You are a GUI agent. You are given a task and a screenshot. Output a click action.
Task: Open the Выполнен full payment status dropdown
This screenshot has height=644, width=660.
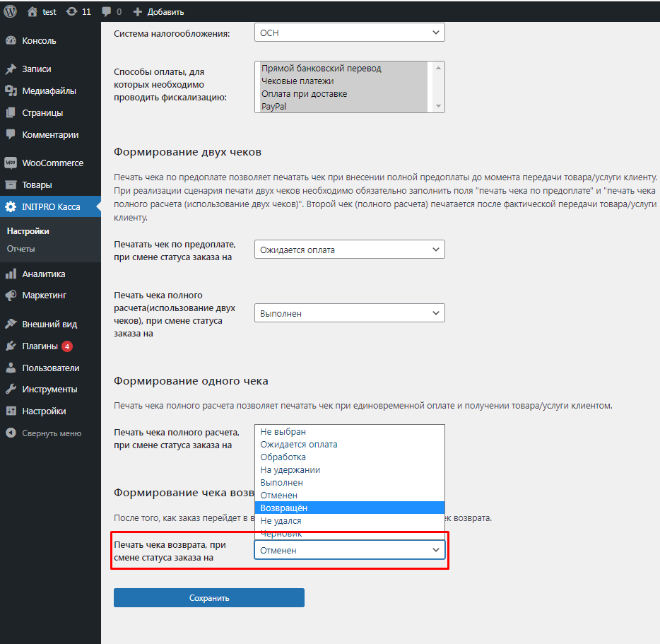tap(349, 313)
